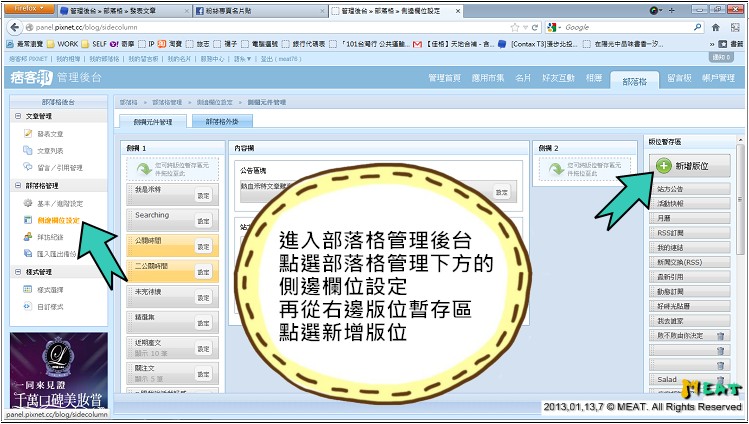Select the 側欄元件管理 tab

[153, 122]
